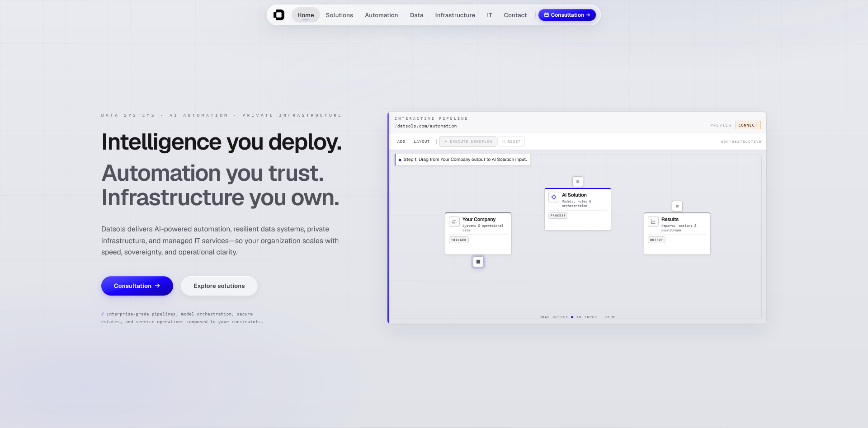Select the AI Solution node title
868x428 pixels.
tap(574, 195)
